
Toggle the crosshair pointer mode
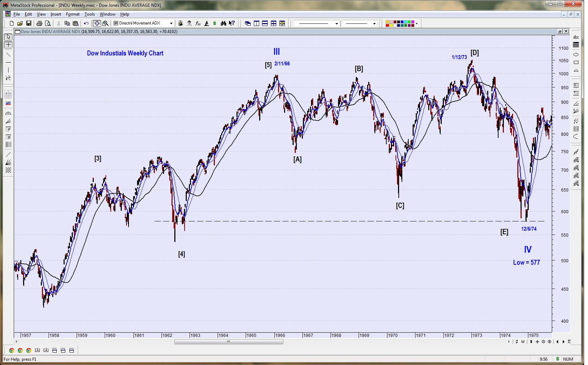[97, 23]
